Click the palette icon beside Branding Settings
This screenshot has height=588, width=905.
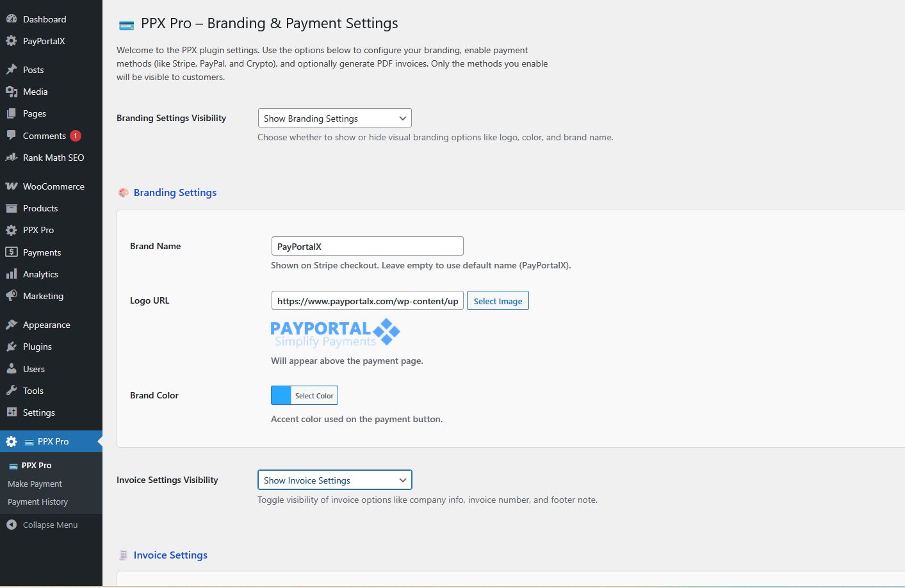pyautogui.click(x=124, y=193)
